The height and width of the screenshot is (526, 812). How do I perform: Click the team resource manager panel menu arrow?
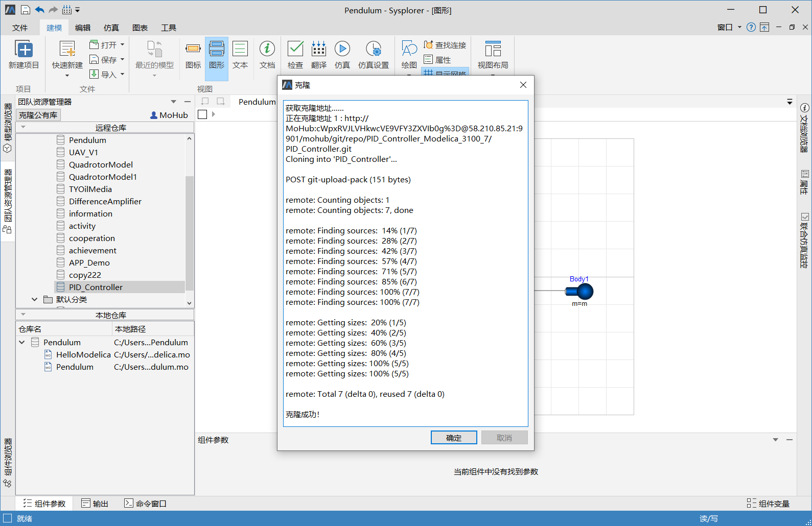(174, 102)
